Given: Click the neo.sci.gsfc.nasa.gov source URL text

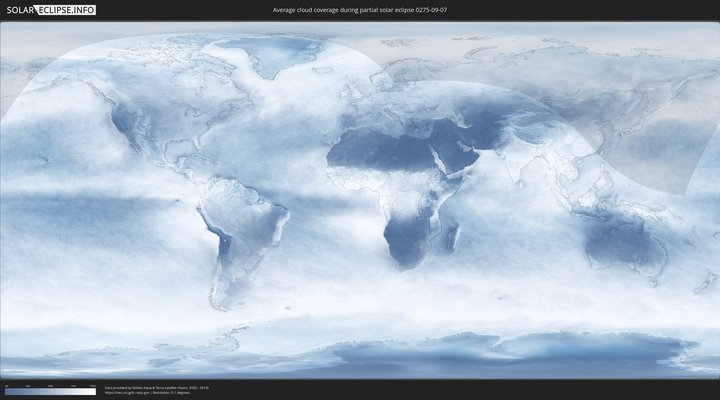Looking at the screenshot, I should point(127,393).
